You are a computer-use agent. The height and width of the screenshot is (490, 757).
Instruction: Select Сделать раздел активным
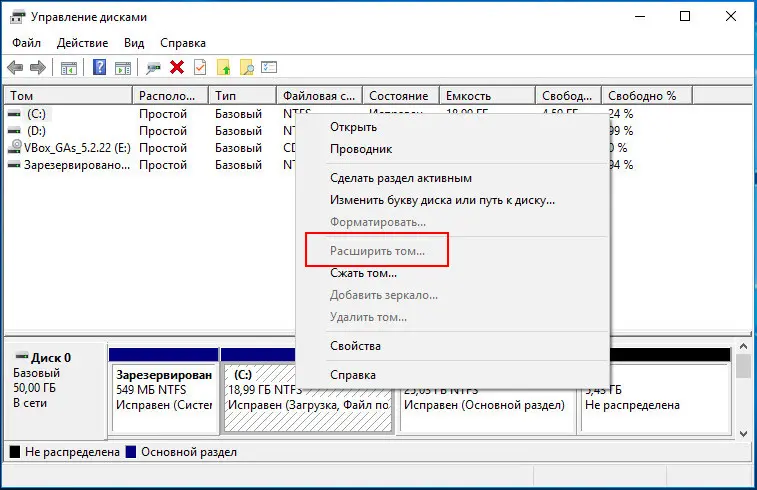tap(452, 178)
